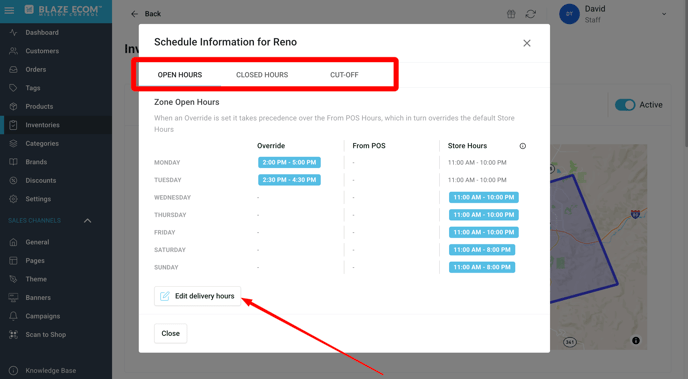The image size is (688, 379).
Task: Click the Store Hours info icon
Action: tap(523, 146)
